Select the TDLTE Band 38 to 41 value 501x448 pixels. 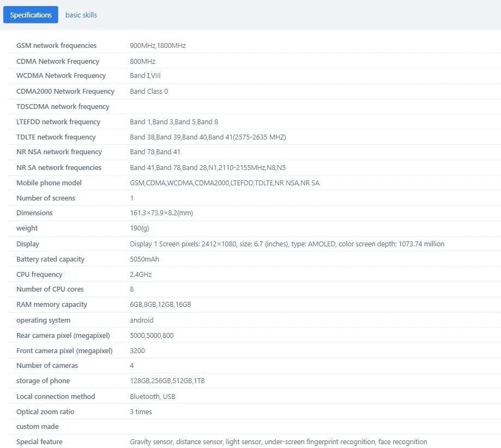point(208,137)
